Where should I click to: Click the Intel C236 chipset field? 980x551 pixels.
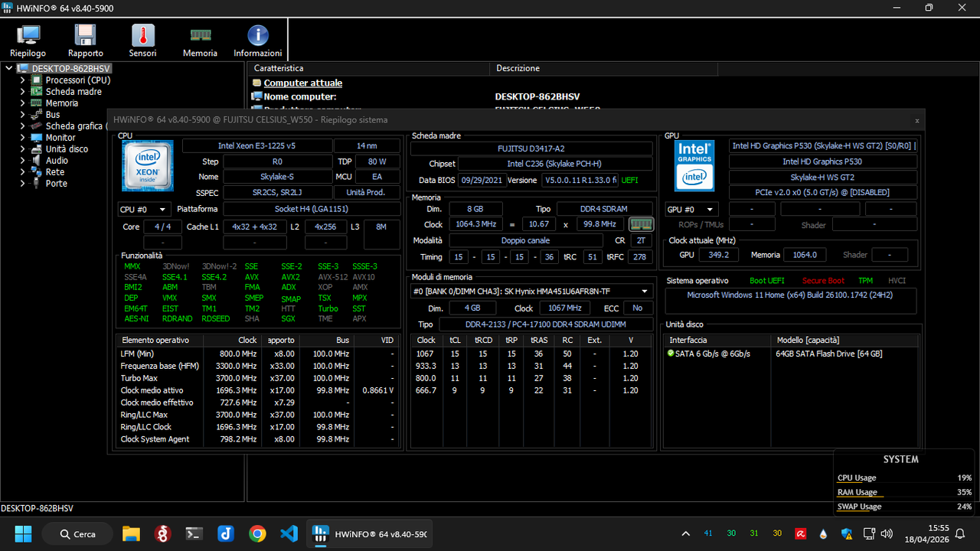tap(555, 164)
